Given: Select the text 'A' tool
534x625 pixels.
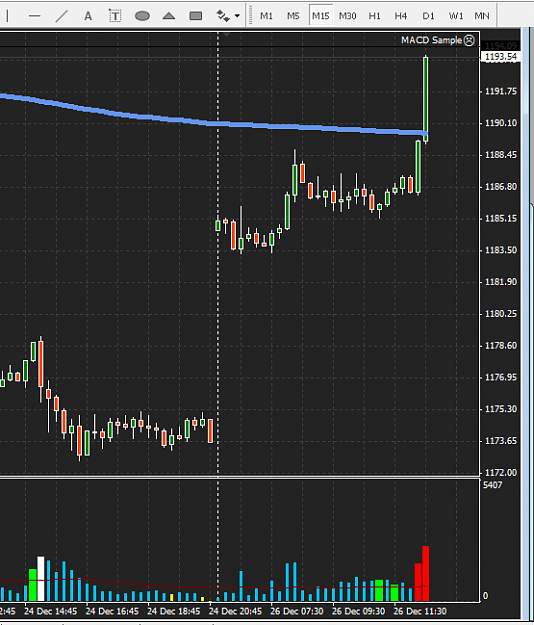Looking at the screenshot, I should pos(88,16).
